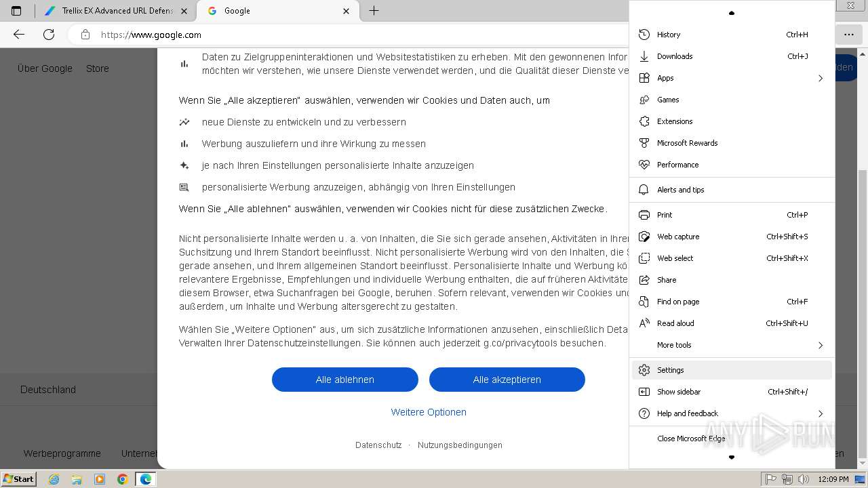The image size is (868, 488).
Task: Open the Nutzungsbedingungen link
Action: coord(460,445)
